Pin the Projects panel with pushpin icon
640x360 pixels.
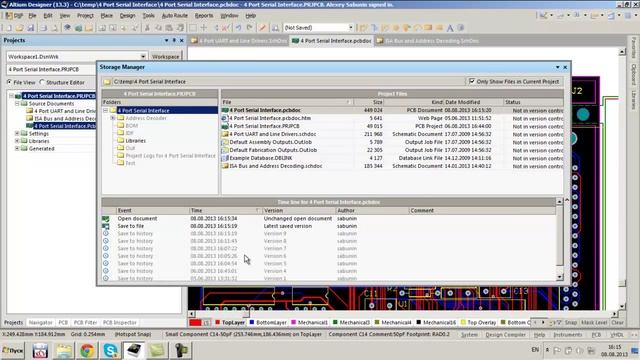(174, 40)
